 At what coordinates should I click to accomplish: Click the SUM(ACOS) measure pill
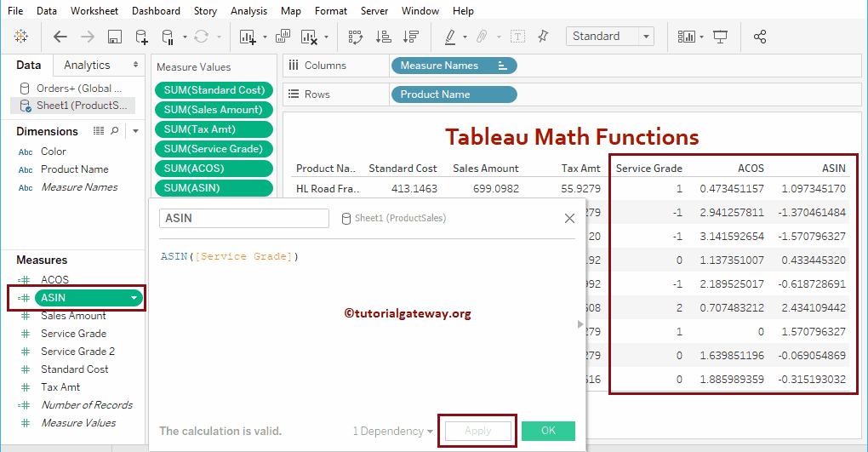pyautogui.click(x=214, y=169)
